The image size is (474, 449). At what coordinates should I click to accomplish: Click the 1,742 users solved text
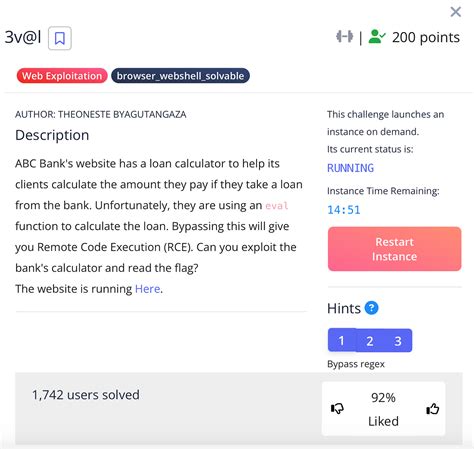(x=86, y=395)
